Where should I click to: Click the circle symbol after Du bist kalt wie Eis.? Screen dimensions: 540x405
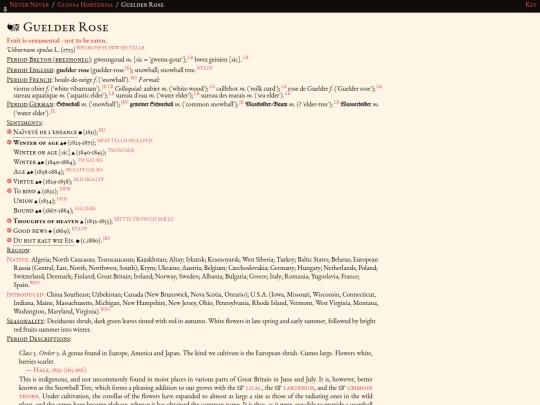point(77,241)
